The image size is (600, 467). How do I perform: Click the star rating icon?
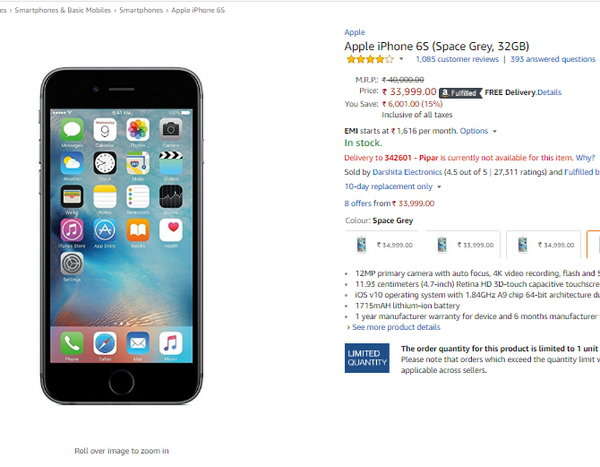tap(370, 59)
